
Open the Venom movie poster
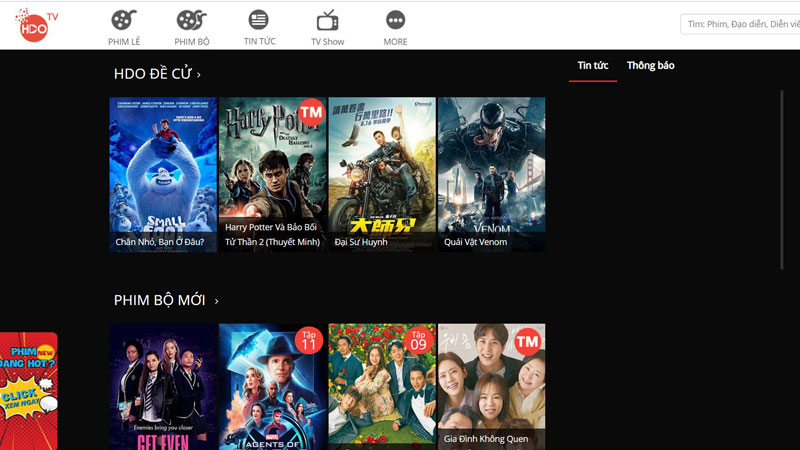click(491, 174)
